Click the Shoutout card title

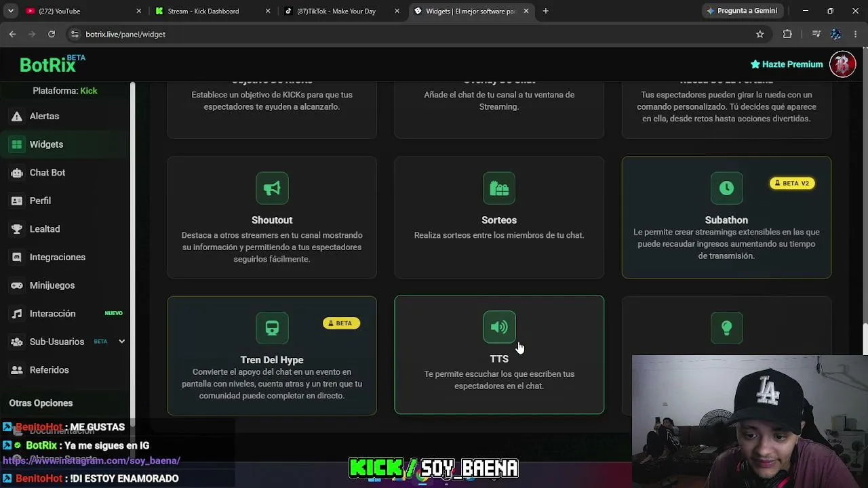pyautogui.click(x=272, y=220)
